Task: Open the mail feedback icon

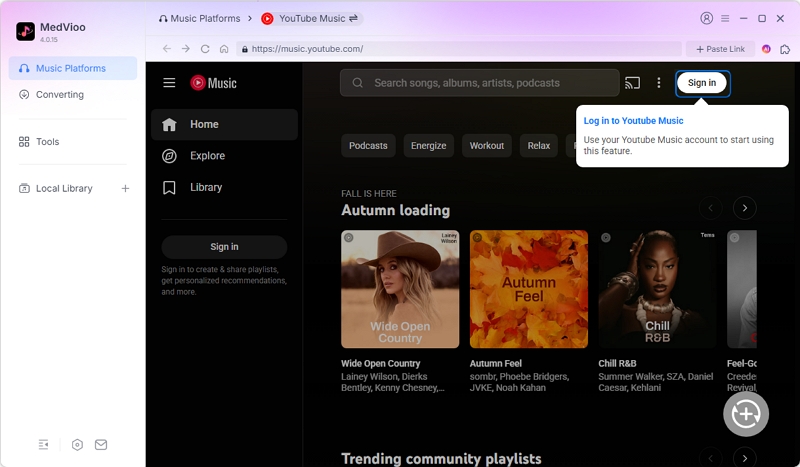Action: pos(101,445)
